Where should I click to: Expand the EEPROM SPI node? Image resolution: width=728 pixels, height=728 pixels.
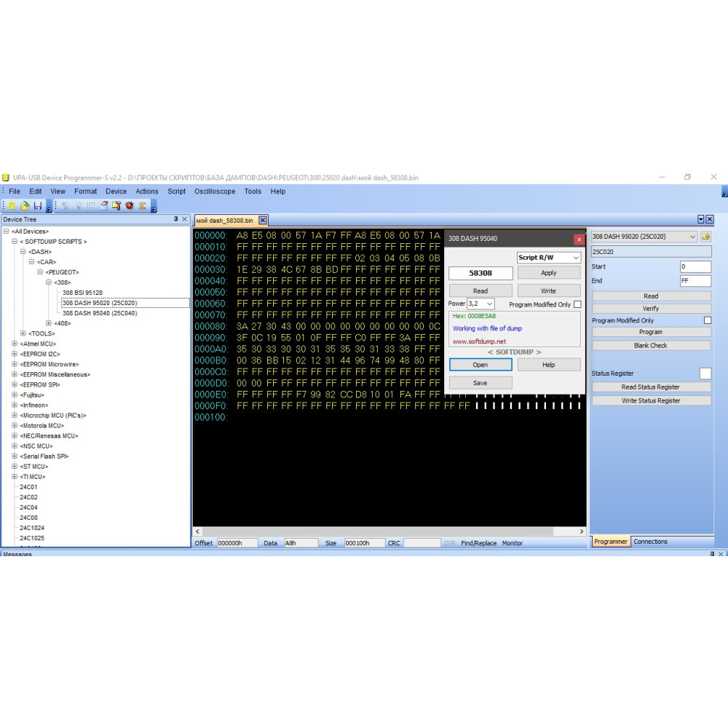pyautogui.click(x=15, y=384)
